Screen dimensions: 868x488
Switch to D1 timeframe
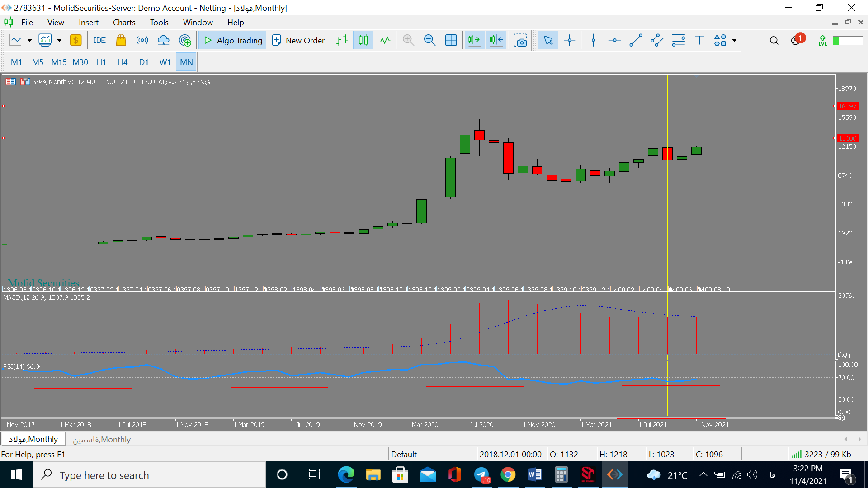click(144, 62)
